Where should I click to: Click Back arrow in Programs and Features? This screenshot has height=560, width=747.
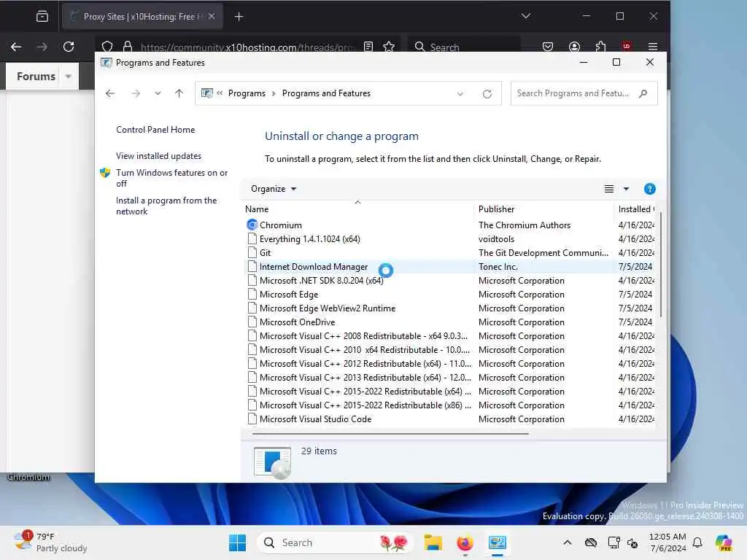pos(110,93)
